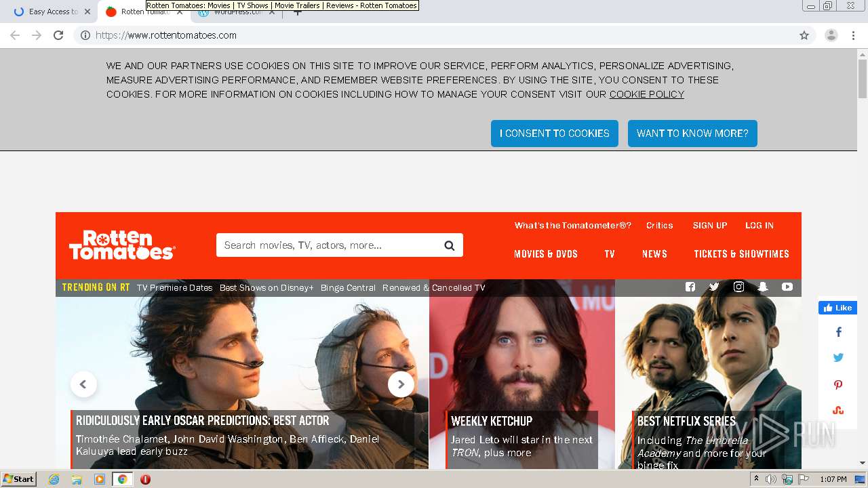Focus the search movies input field
868x488 pixels.
point(329,245)
